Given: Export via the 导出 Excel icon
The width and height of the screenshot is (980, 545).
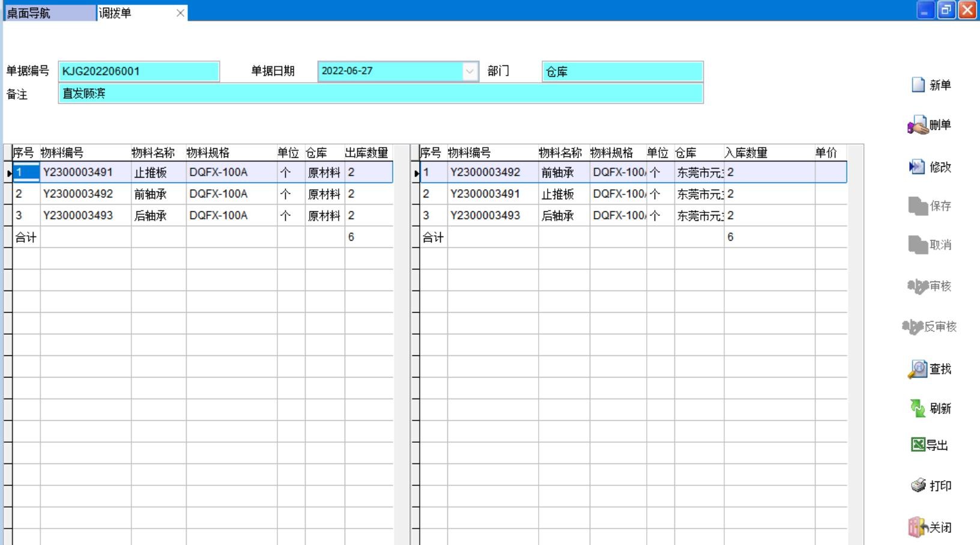Looking at the screenshot, I should 918,445.
